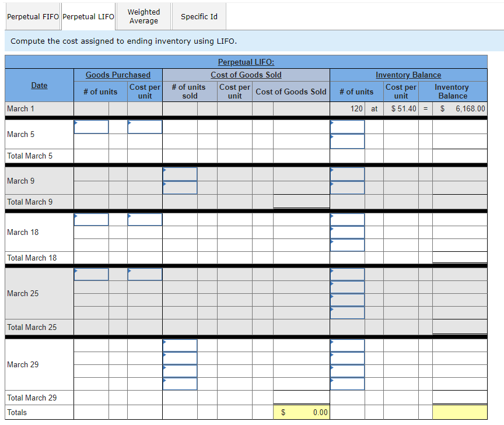Click the March 18 row label
This screenshot has height=425, width=504.
pyautogui.click(x=23, y=232)
